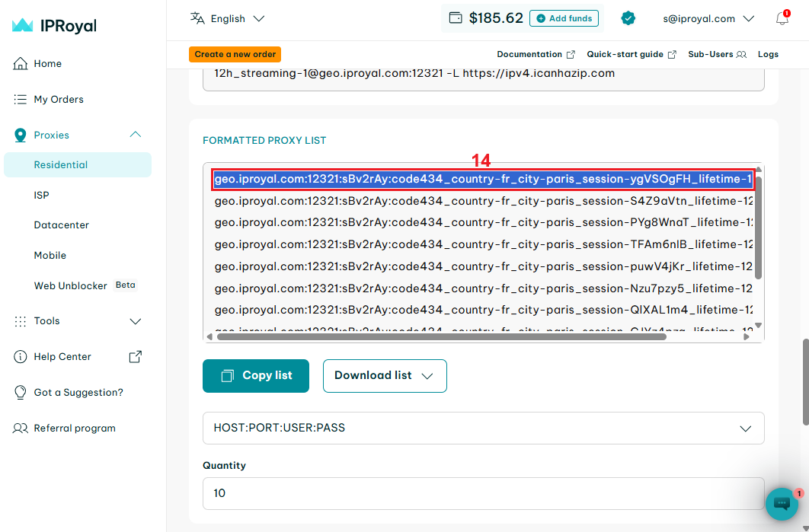
Task: Select ISP in the sidebar
Action: pyautogui.click(x=42, y=196)
